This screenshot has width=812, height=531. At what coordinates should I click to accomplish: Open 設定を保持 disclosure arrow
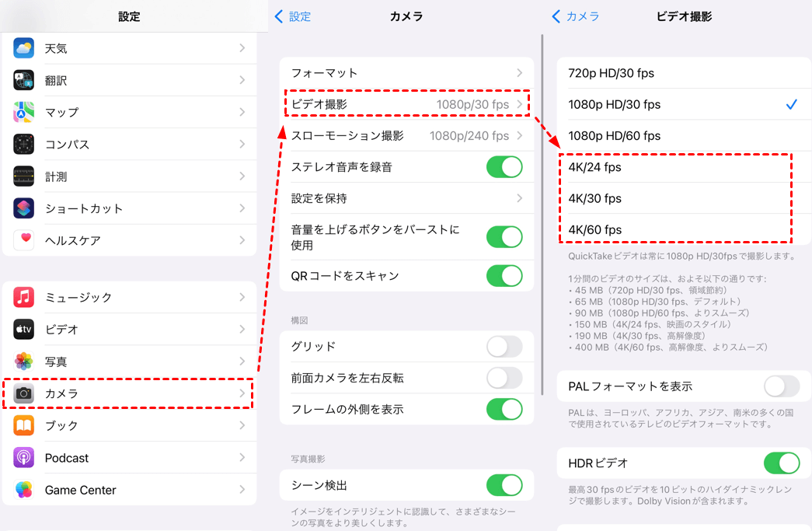click(519, 198)
